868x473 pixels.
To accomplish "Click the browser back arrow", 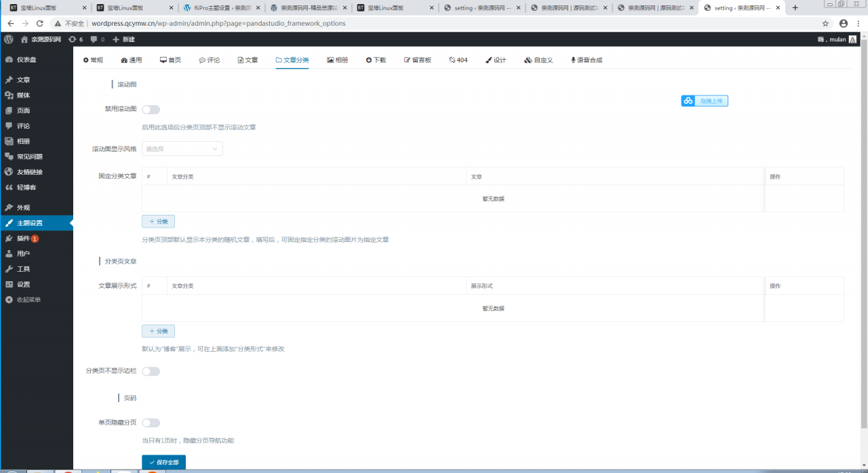I will 10,23.
